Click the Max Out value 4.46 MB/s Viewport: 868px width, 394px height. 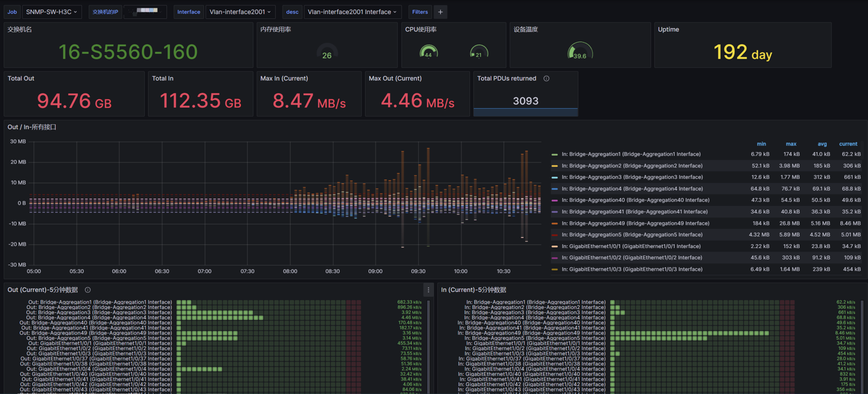417,101
